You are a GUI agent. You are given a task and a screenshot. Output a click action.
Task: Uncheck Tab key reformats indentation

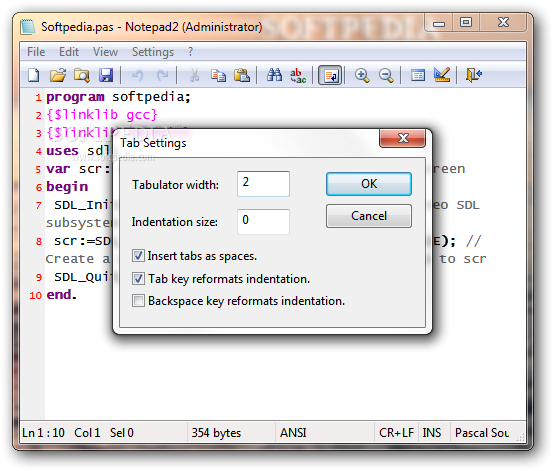point(138,279)
